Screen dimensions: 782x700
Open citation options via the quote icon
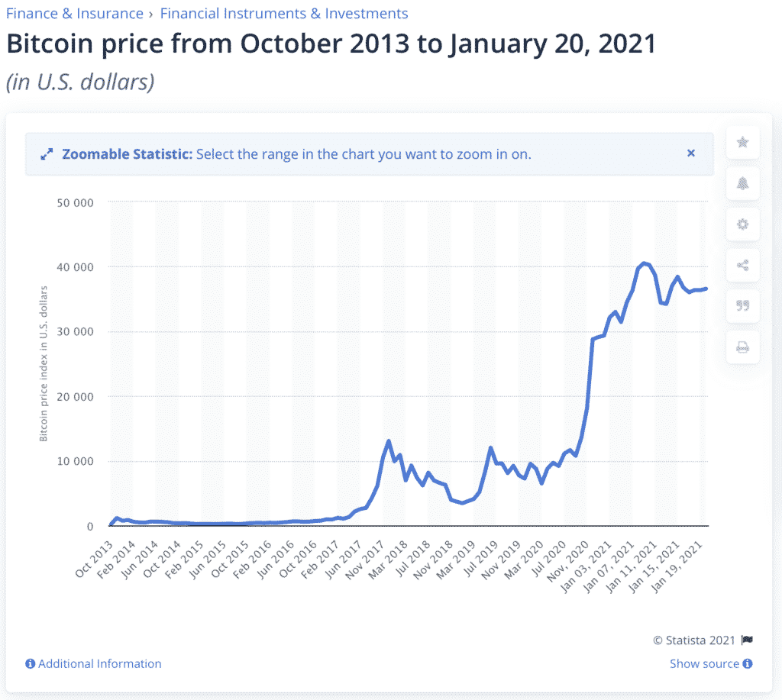pyautogui.click(x=742, y=305)
